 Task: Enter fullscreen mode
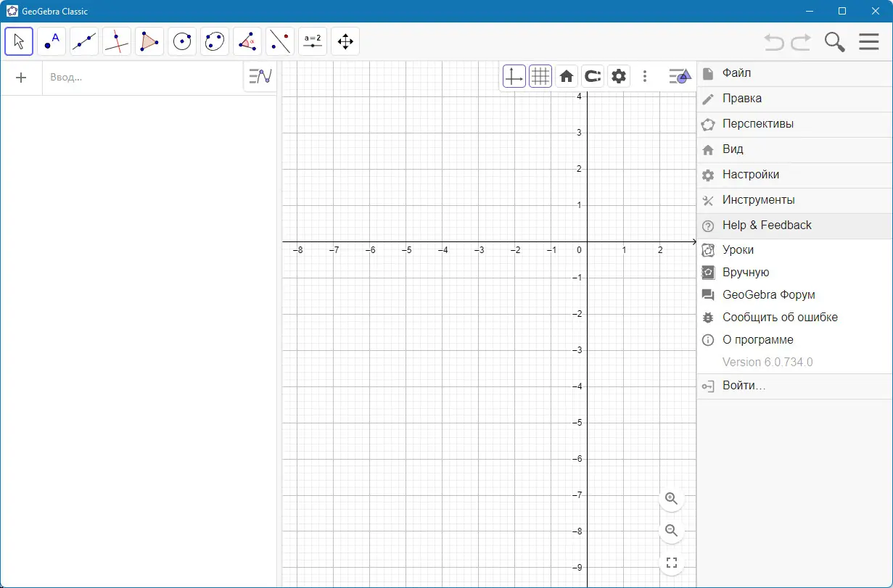[672, 563]
